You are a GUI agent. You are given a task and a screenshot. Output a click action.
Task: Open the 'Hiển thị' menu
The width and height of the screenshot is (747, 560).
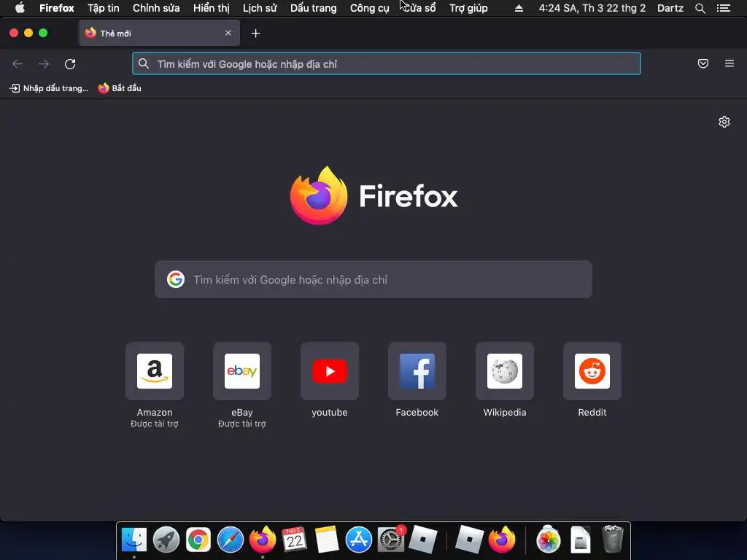211,8
